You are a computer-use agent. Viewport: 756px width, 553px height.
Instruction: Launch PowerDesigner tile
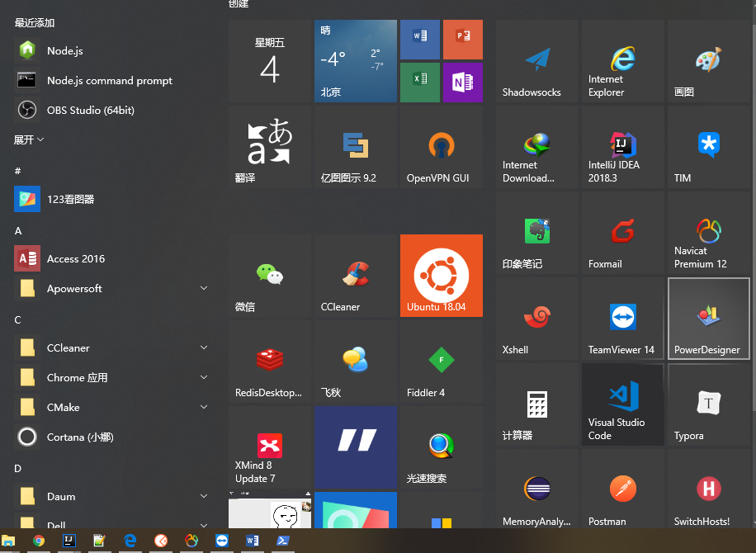click(709, 319)
